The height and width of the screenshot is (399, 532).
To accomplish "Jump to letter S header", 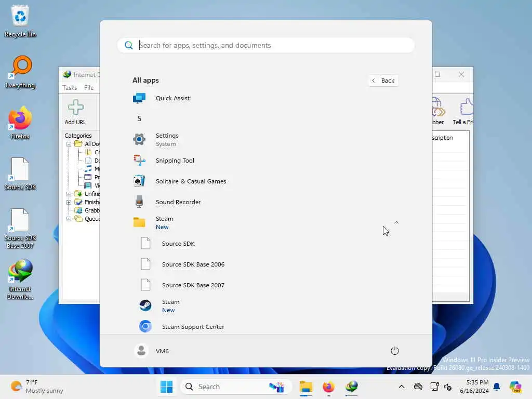I will (139, 118).
